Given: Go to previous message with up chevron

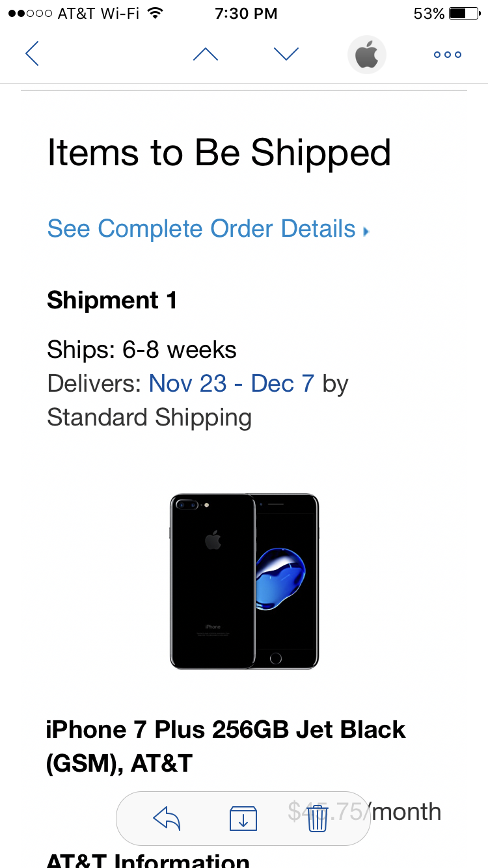Looking at the screenshot, I should 206,54.
